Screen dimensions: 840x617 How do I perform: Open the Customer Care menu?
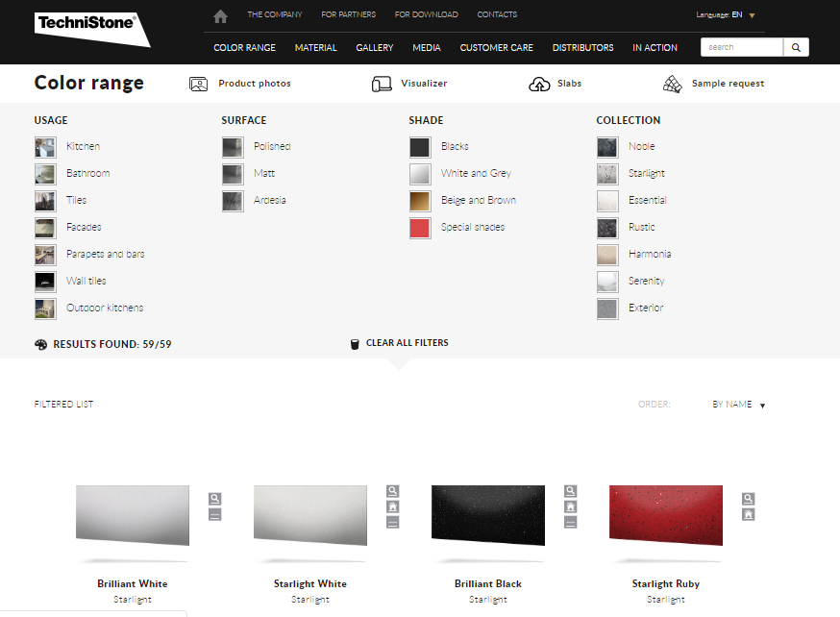coord(497,48)
